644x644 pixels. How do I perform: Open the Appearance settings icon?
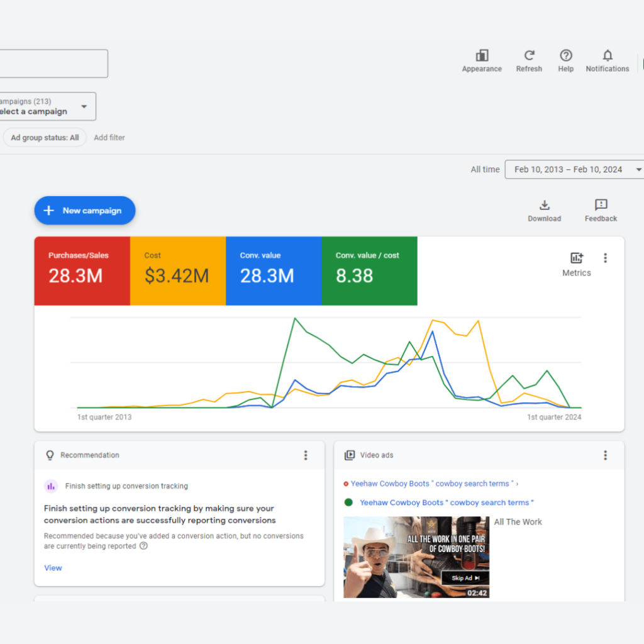pyautogui.click(x=482, y=57)
